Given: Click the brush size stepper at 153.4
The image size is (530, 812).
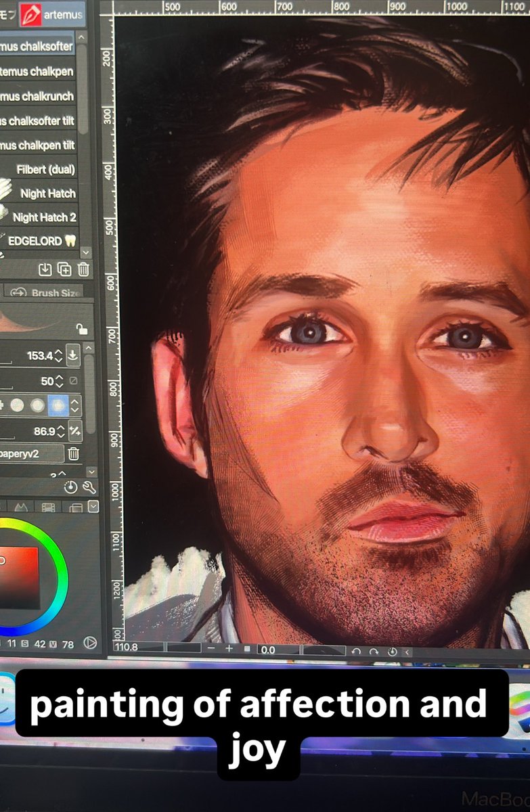Looking at the screenshot, I should 58,355.
